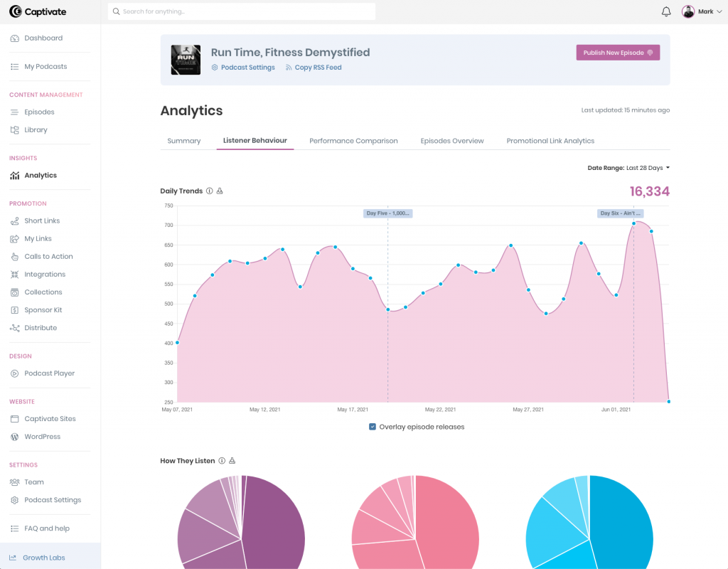Click in the Search for anything field
The width and height of the screenshot is (728, 569).
(x=242, y=11)
